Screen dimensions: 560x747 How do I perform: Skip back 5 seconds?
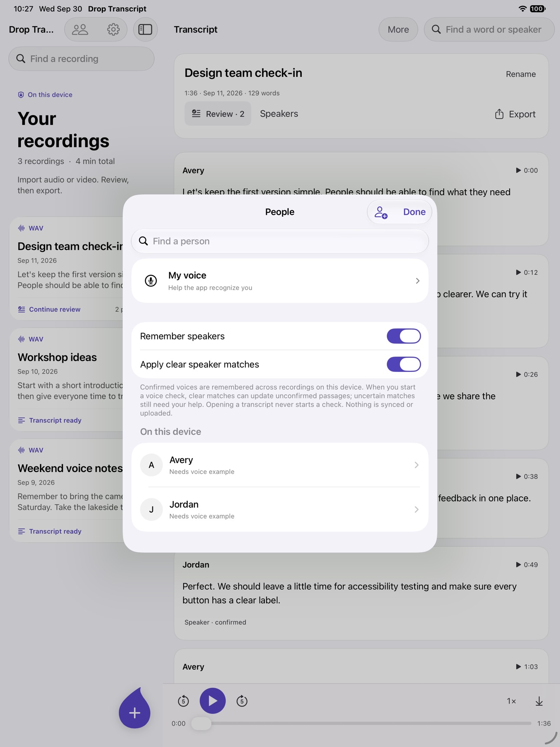click(183, 701)
